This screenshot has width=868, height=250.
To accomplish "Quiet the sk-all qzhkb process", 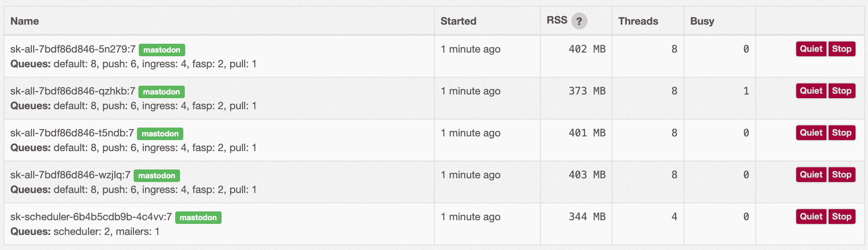I will point(811,91).
